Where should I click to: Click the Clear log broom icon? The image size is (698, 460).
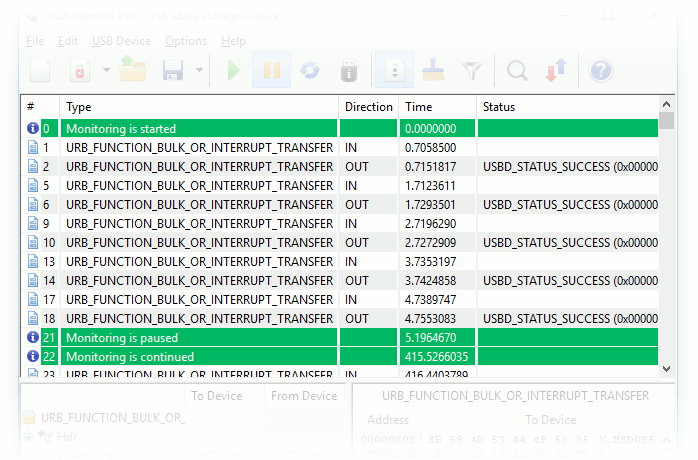(432, 71)
